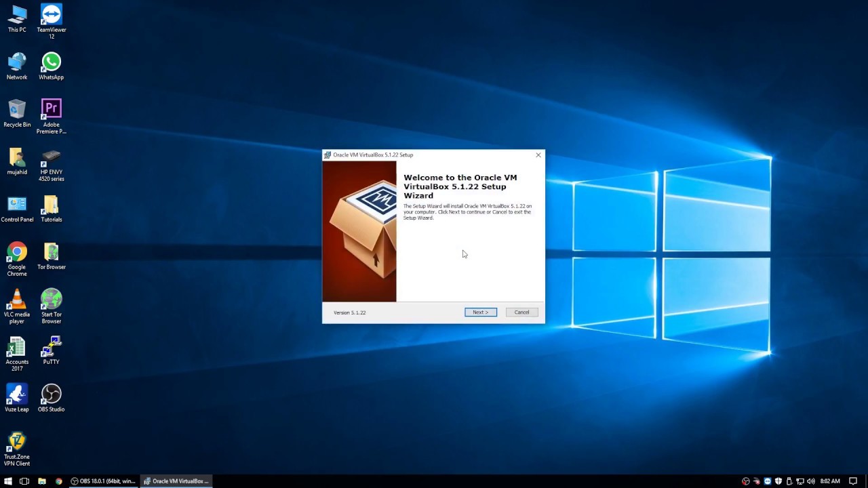Image resolution: width=868 pixels, height=488 pixels.
Task: Click Next in VirtualBox Setup wizard
Action: pyautogui.click(x=481, y=312)
